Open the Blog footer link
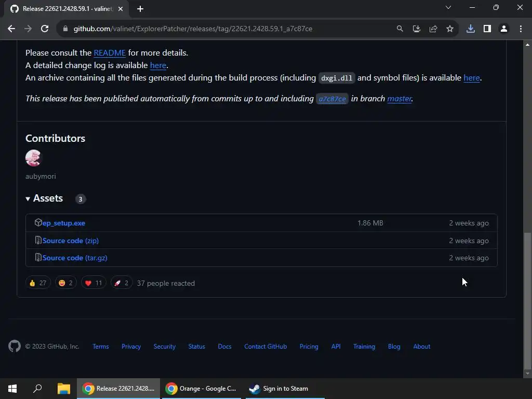Viewport: 532px width, 399px height. [394, 347]
